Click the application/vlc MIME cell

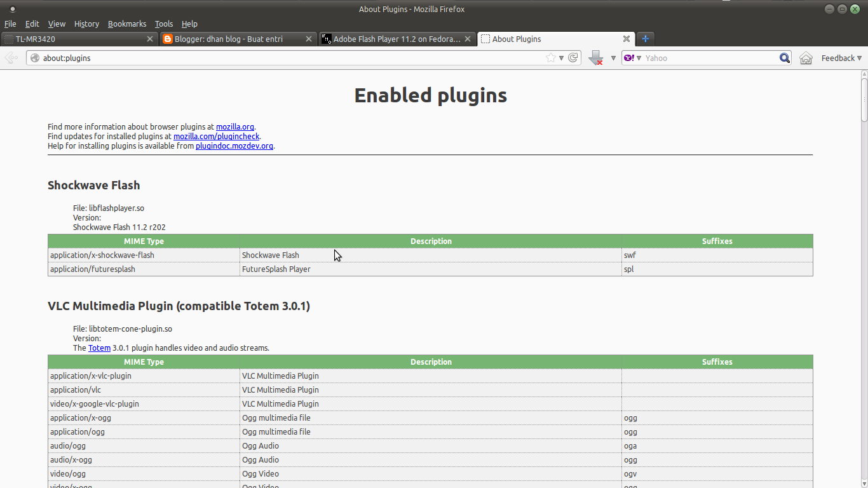click(144, 390)
